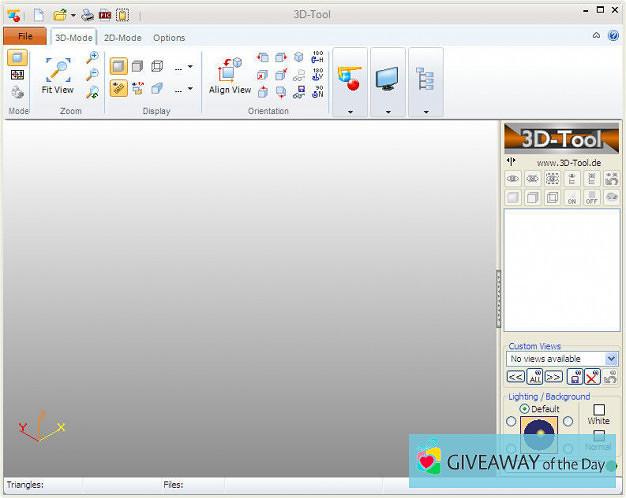Select the Default lighting radio button
The height and width of the screenshot is (498, 626).
point(525,409)
